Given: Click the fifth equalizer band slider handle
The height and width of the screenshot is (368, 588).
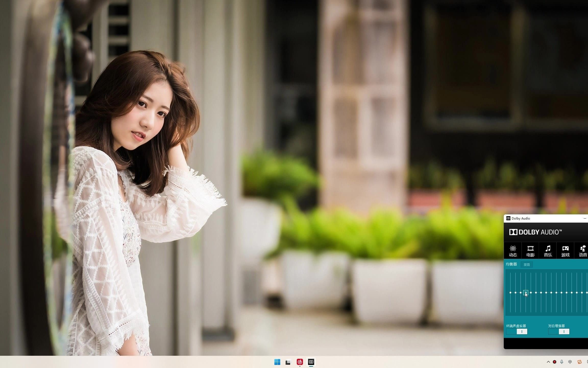Looking at the screenshot, I should (x=531, y=293).
